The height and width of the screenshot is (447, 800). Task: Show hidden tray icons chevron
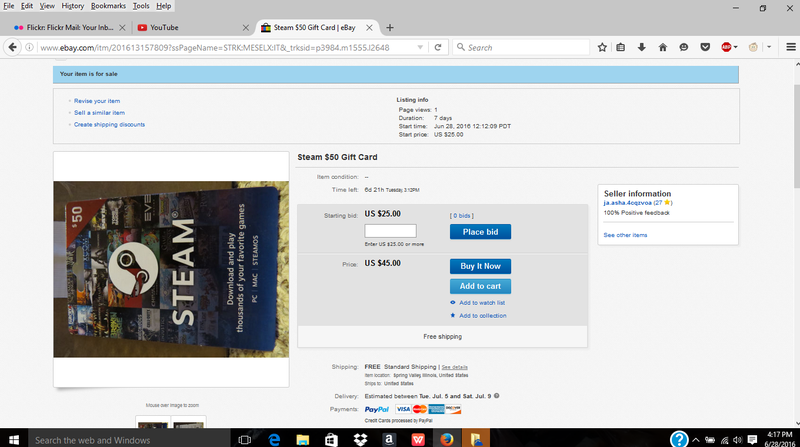tap(696, 440)
